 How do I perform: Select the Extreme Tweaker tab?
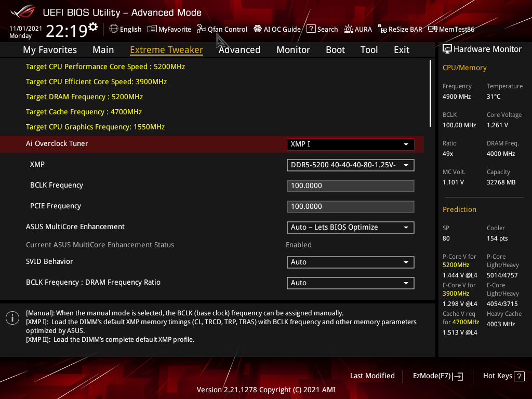(x=166, y=50)
